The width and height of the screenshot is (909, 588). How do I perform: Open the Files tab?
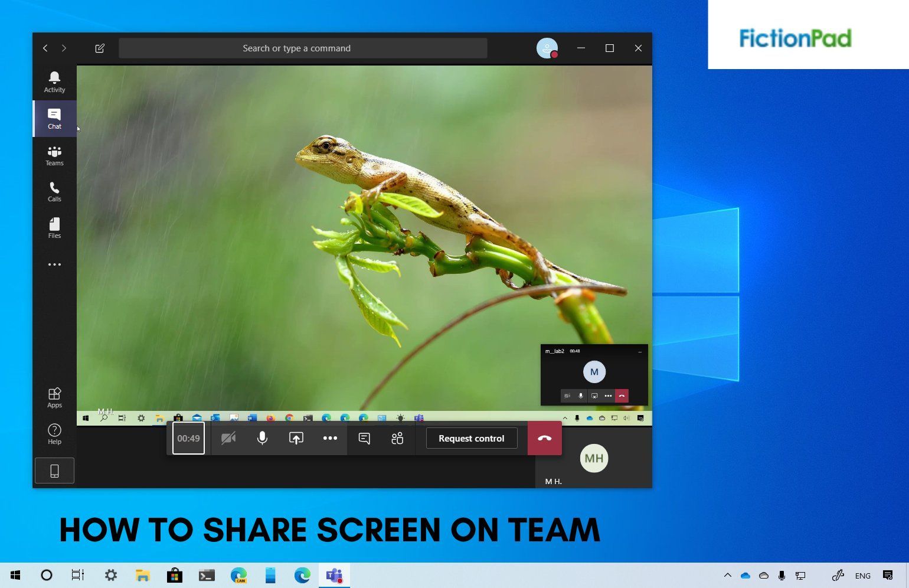[54, 228]
